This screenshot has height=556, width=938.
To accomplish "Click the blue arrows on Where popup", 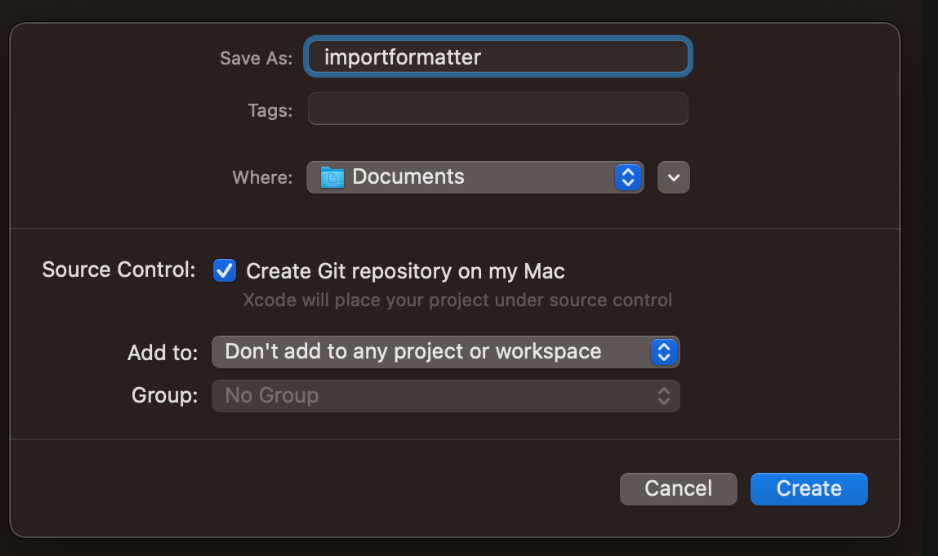I will tap(628, 177).
